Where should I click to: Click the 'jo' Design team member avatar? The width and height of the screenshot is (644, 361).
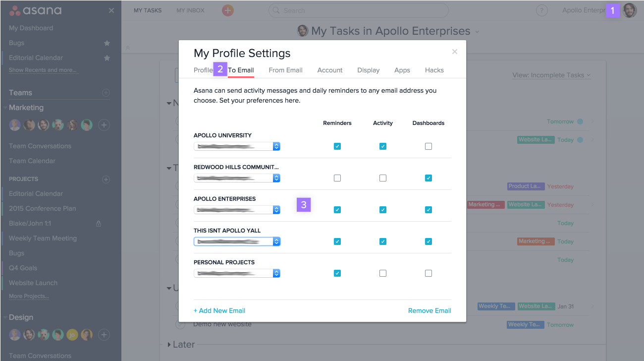click(72, 335)
